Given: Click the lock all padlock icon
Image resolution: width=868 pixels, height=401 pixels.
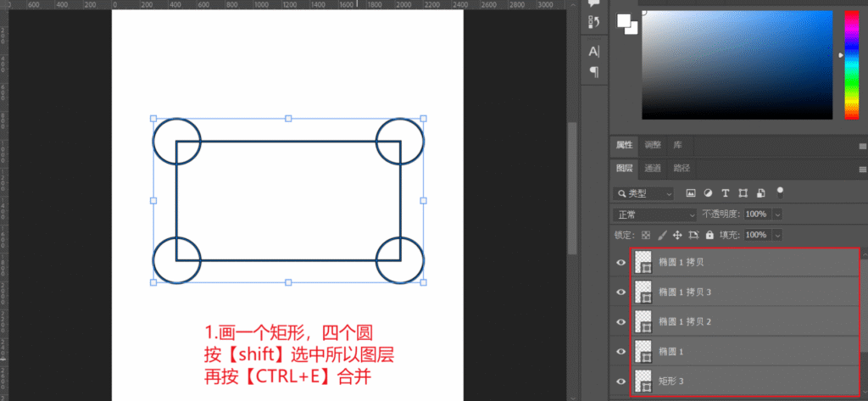Looking at the screenshot, I should [x=709, y=235].
